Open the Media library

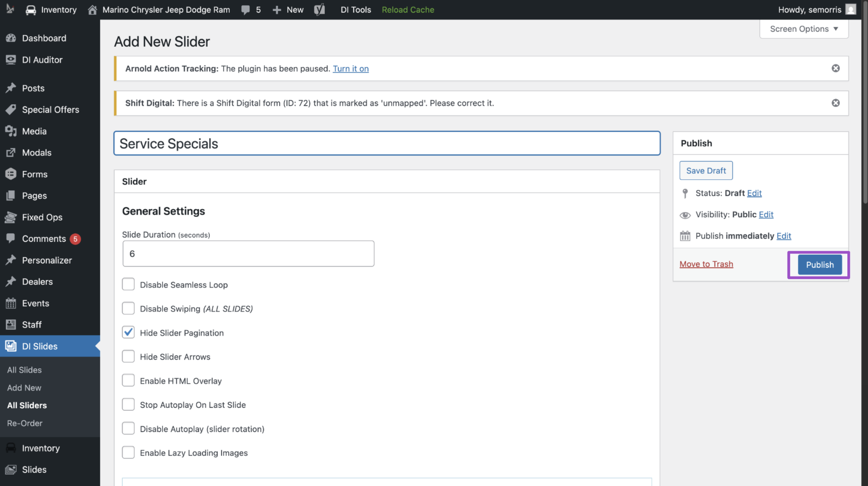coord(34,131)
